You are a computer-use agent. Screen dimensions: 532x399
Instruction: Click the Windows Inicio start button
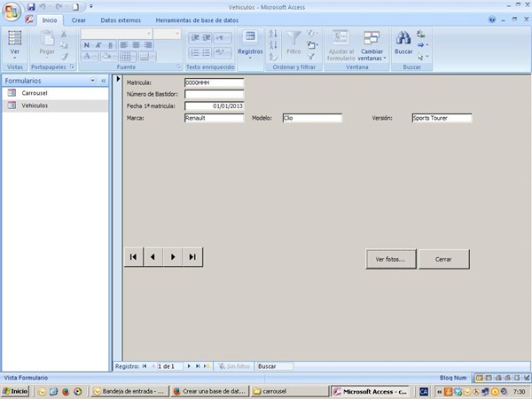pyautogui.click(x=16, y=391)
